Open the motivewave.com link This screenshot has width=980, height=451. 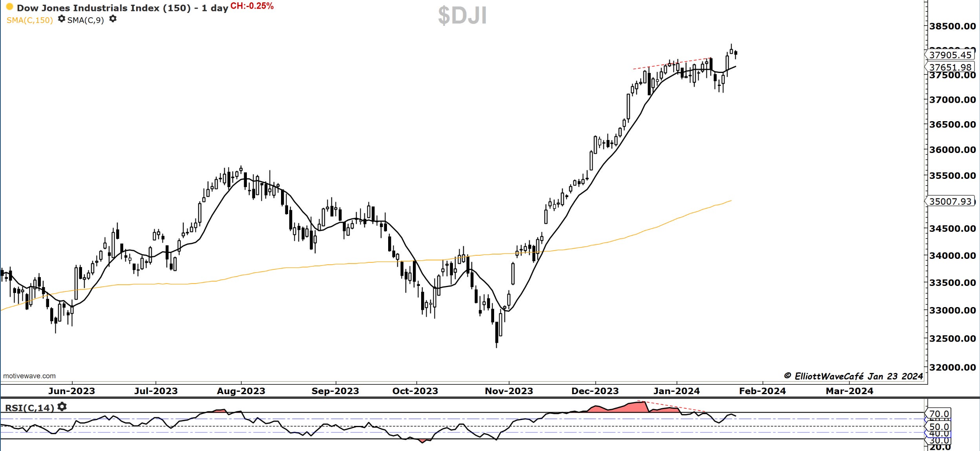pos(29,376)
